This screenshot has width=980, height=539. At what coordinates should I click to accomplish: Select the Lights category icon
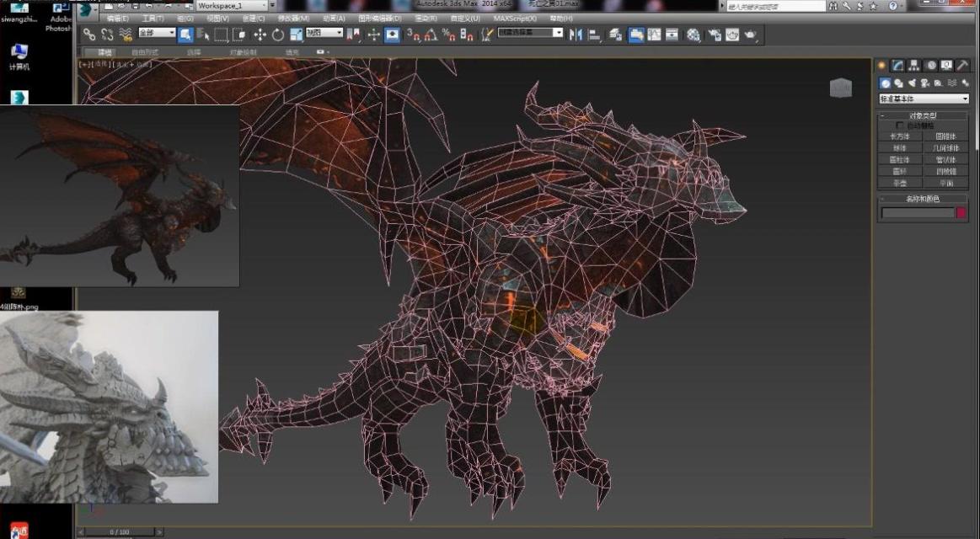point(912,83)
